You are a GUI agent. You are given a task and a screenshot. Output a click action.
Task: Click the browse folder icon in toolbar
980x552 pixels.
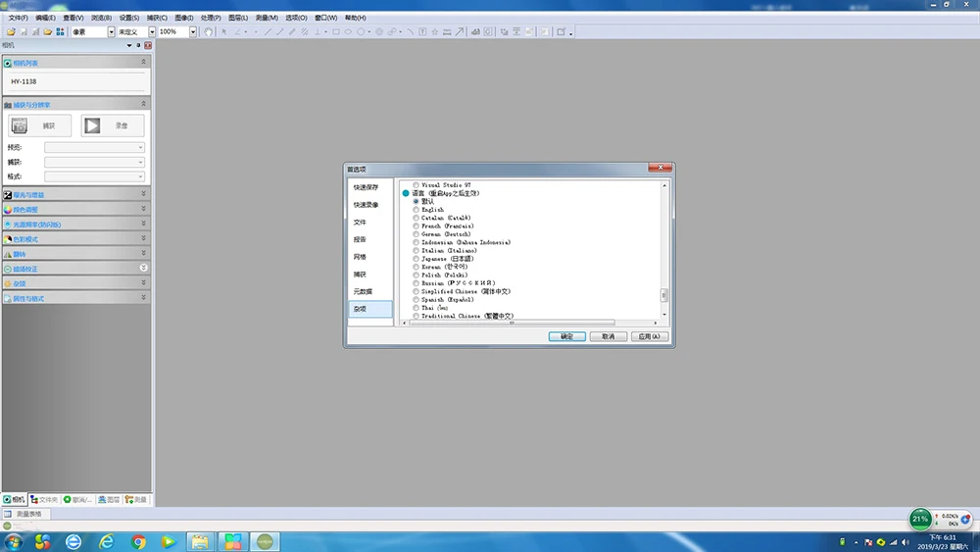tap(47, 32)
